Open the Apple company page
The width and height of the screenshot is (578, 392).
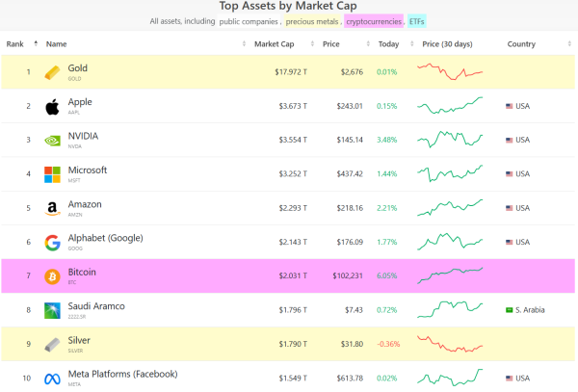80,102
